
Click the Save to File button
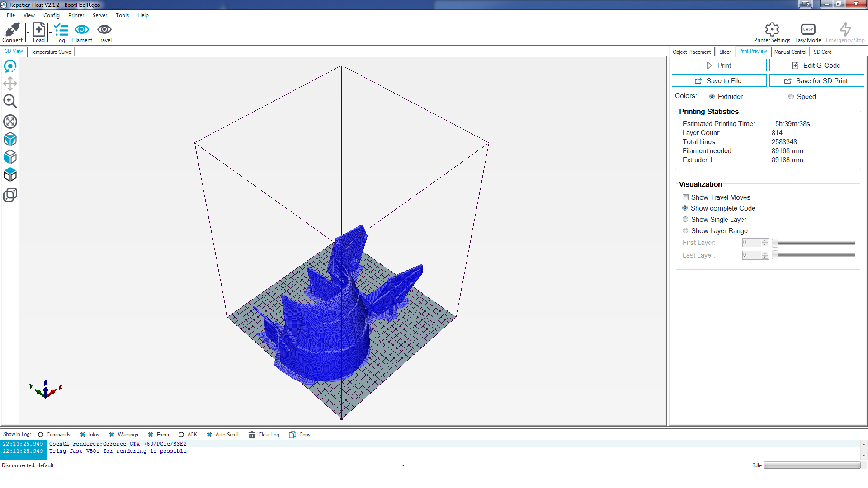coord(719,81)
